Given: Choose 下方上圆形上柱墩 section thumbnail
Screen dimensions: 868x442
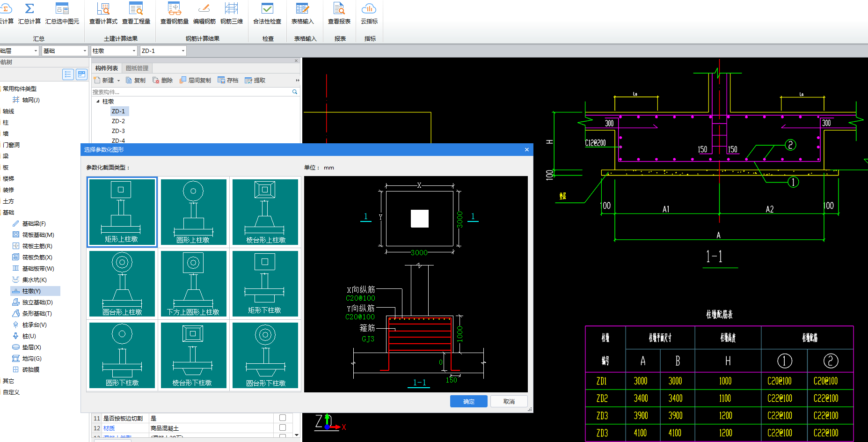Looking at the screenshot, I should coord(193,284).
